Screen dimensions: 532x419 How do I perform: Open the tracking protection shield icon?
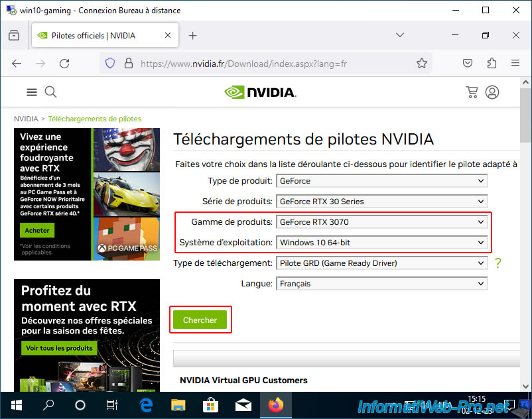[110, 63]
